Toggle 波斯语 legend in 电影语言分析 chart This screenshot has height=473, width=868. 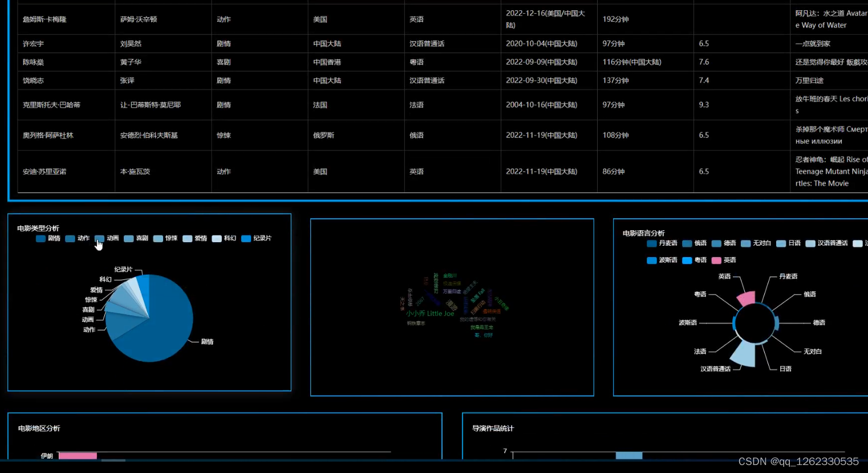pos(662,260)
